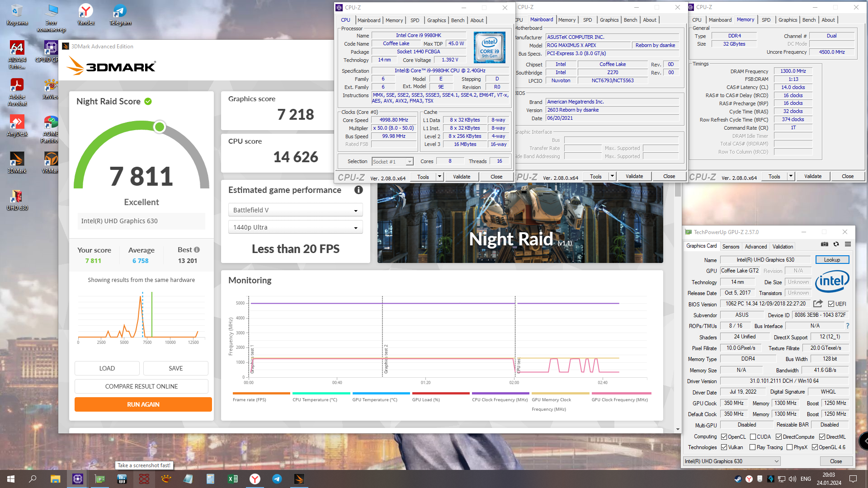Expand Tools arrow in the Memory CPU-Z window
The image size is (868, 488).
pyautogui.click(x=791, y=176)
